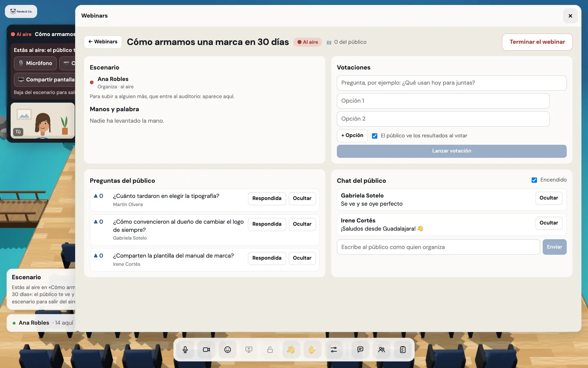
Task: Hide Martín Olvera's question with Ocultar
Action: coord(302,198)
